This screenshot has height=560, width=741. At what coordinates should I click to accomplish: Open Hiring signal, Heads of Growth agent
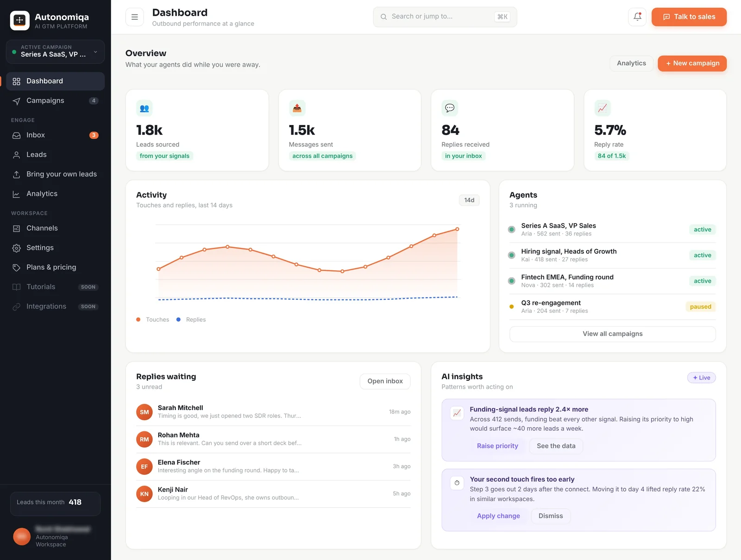tap(612, 255)
